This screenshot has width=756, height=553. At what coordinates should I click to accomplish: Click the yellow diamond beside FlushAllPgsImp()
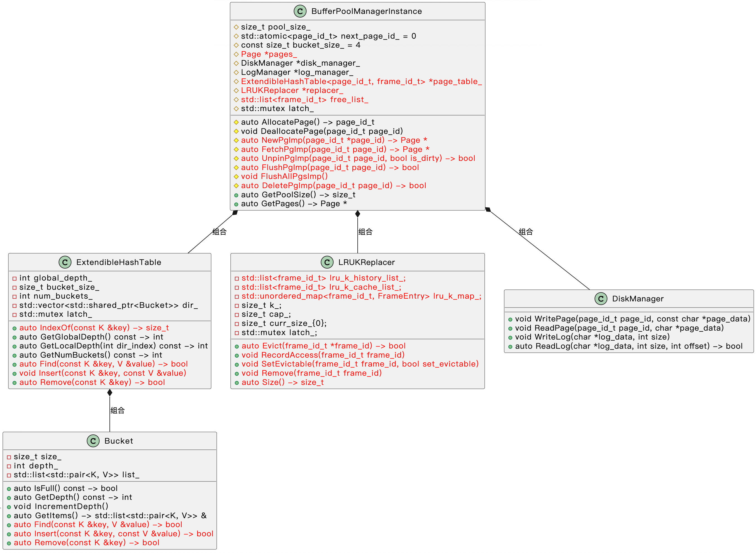click(x=236, y=176)
